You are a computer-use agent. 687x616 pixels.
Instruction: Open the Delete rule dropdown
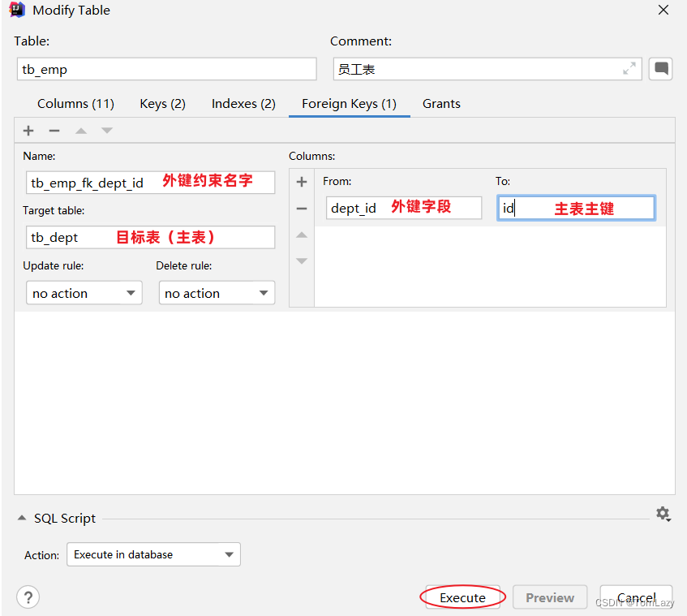pos(217,293)
